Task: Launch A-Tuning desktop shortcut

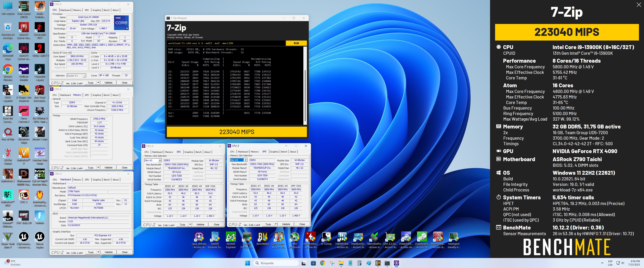Action: (x=326, y=239)
